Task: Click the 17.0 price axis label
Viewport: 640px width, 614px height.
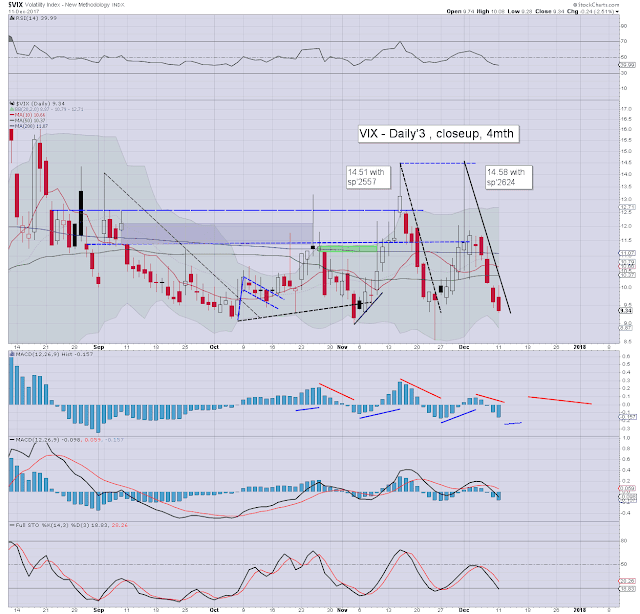Action: [626, 109]
